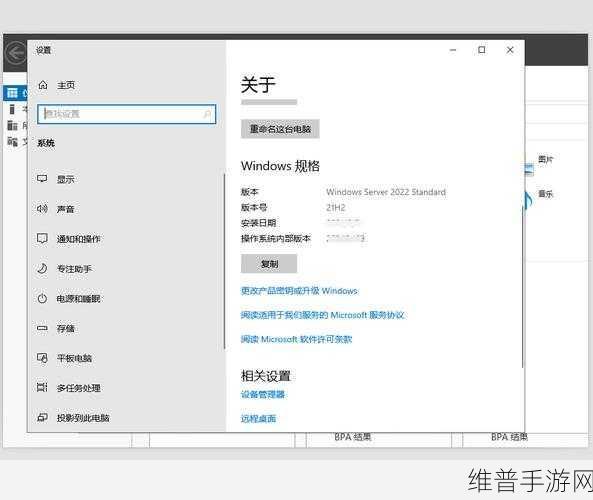Screen dimensions: 593x500
Task: Click the Windows 规格 heading
Action: [280, 166]
